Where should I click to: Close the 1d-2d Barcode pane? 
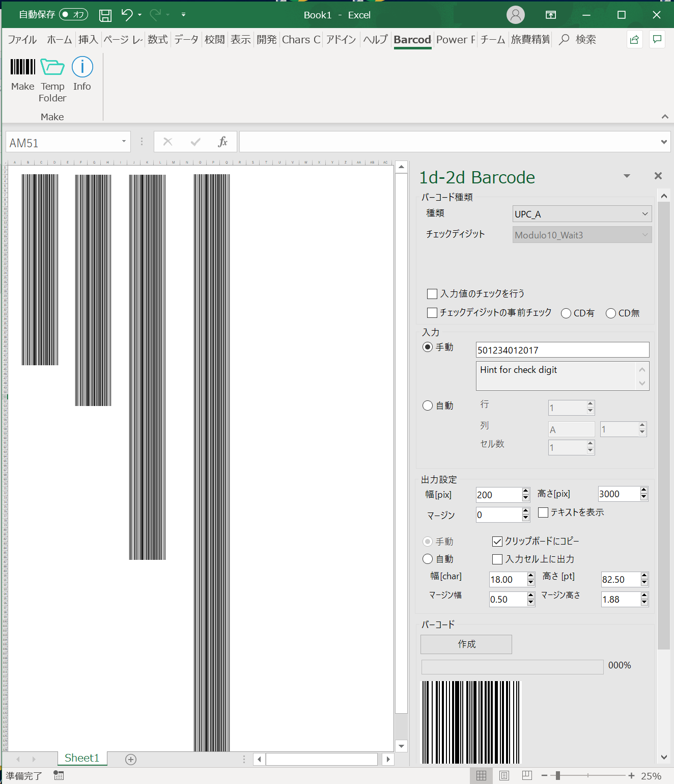click(658, 176)
